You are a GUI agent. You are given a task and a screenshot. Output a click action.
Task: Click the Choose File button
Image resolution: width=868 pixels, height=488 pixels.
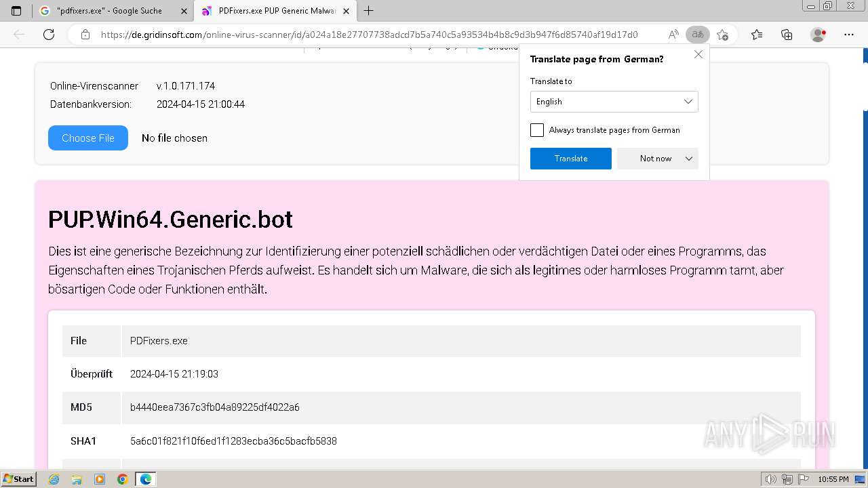(x=88, y=138)
